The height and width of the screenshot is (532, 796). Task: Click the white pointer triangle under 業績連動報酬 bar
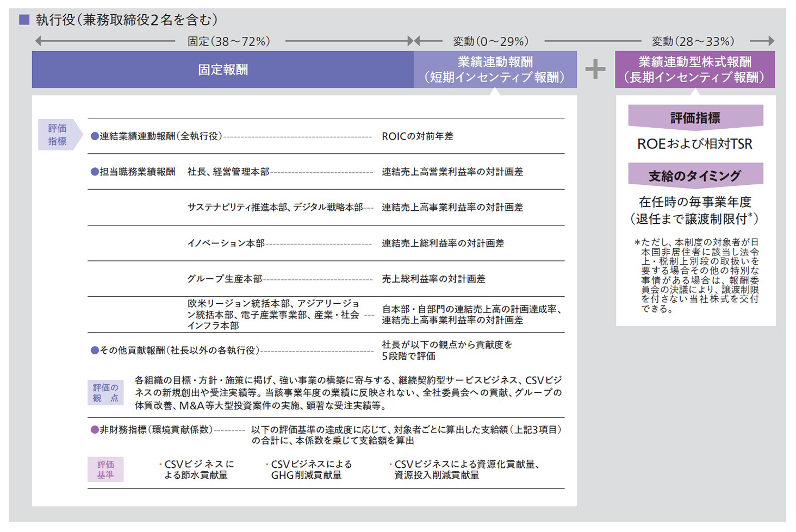point(494,92)
